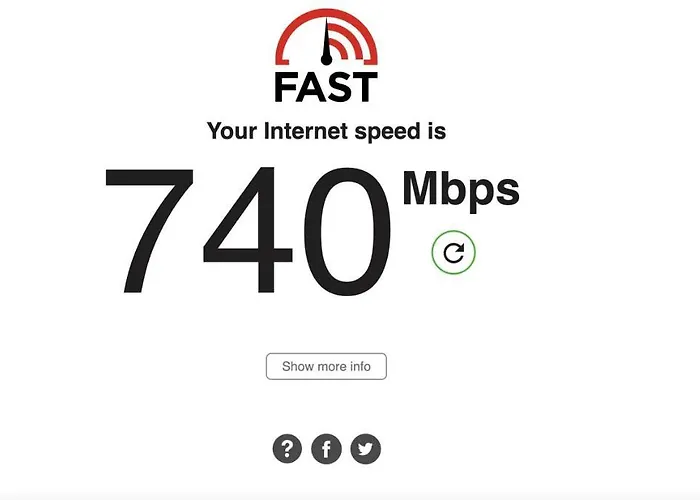Click the large digit 4 of the speed
700x500 pixels.
point(248,231)
